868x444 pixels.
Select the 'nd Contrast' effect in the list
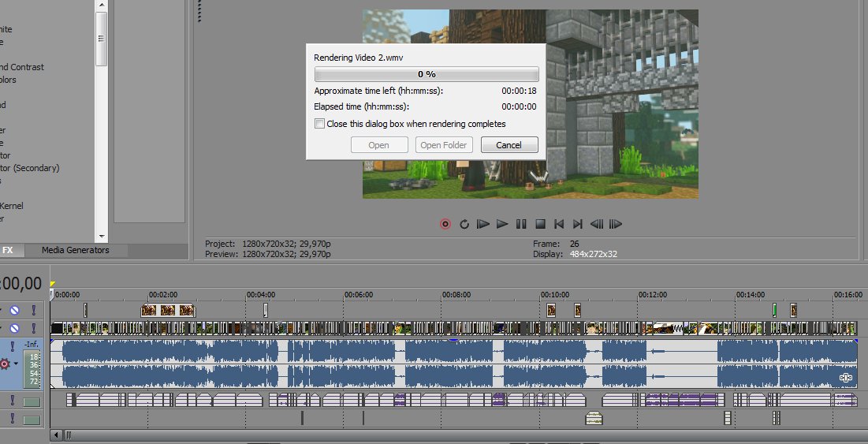point(21,67)
